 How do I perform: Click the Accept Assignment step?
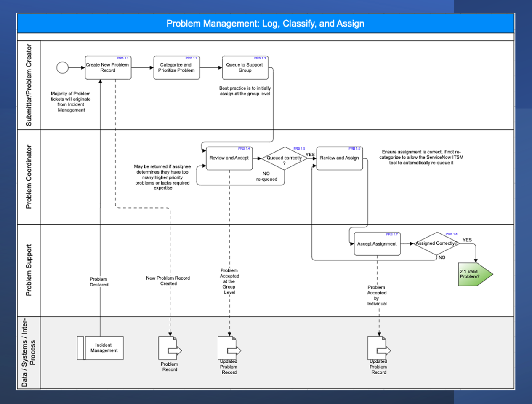pos(377,243)
